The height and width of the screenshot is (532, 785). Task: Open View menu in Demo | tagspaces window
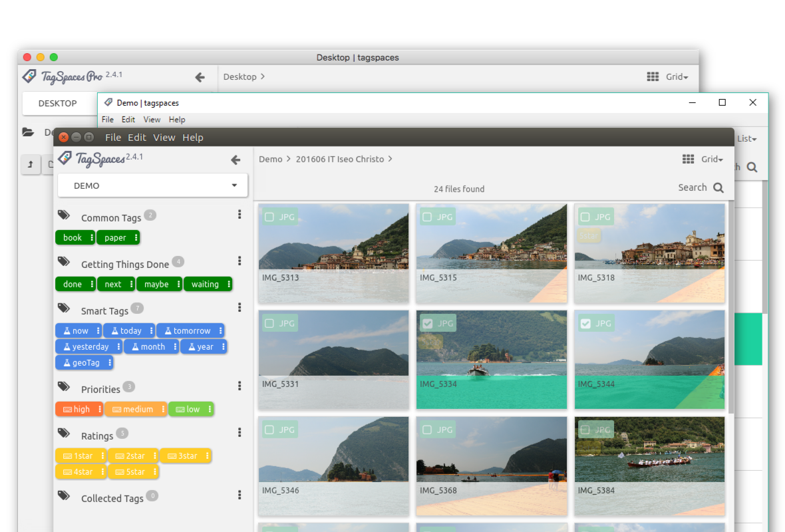point(152,120)
